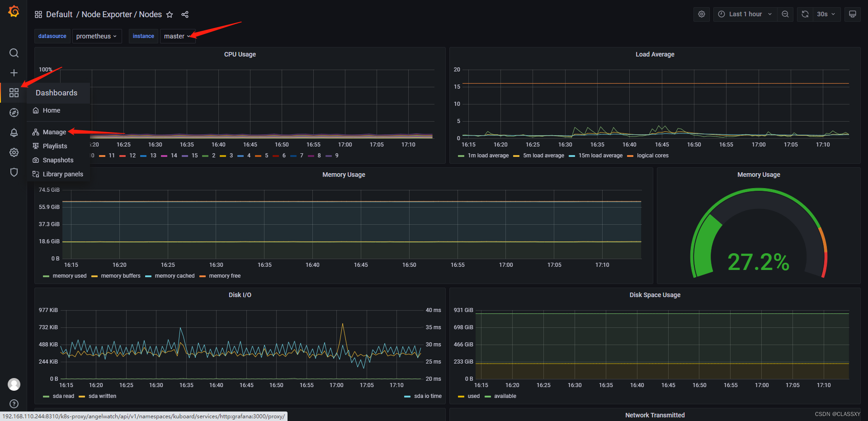The height and width of the screenshot is (421, 868).
Task: Toggle the sda io time series
Action: (x=428, y=396)
